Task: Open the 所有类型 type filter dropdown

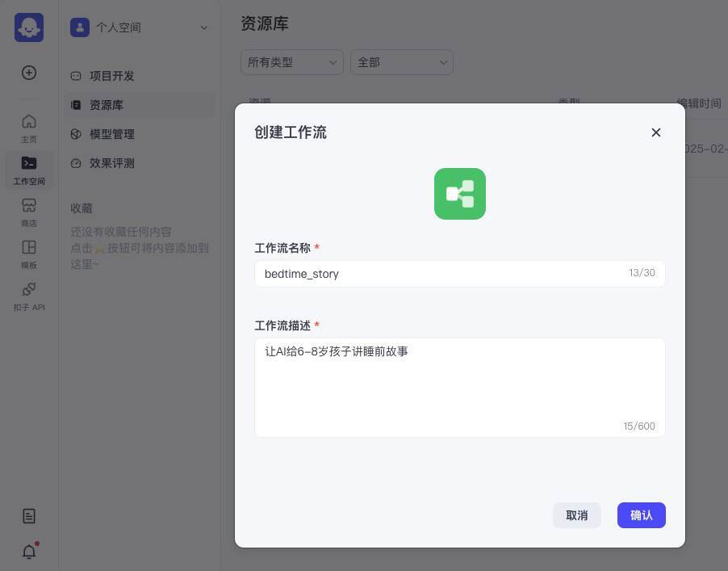Action: pos(291,62)
